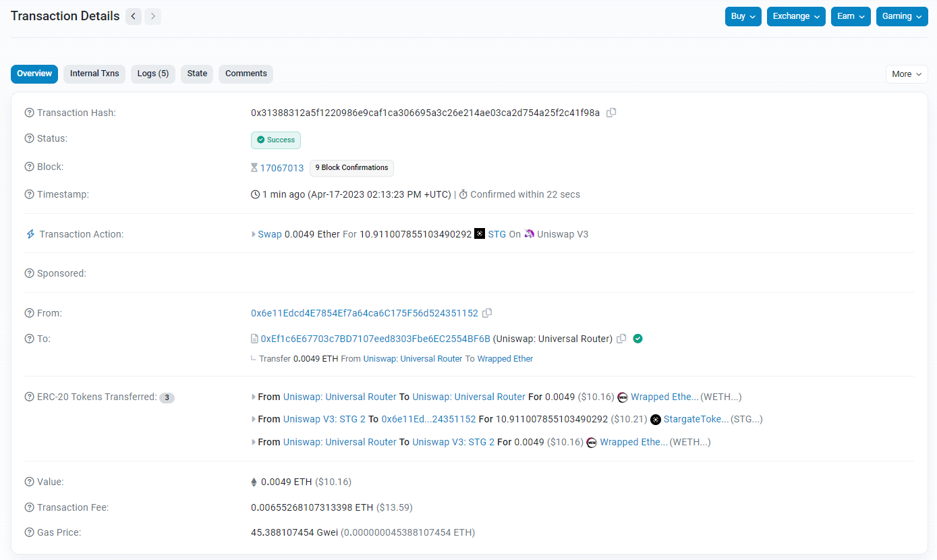937x560 pixels.
Task: Open the Gaming dropdown
Action: tap(902, 16)
